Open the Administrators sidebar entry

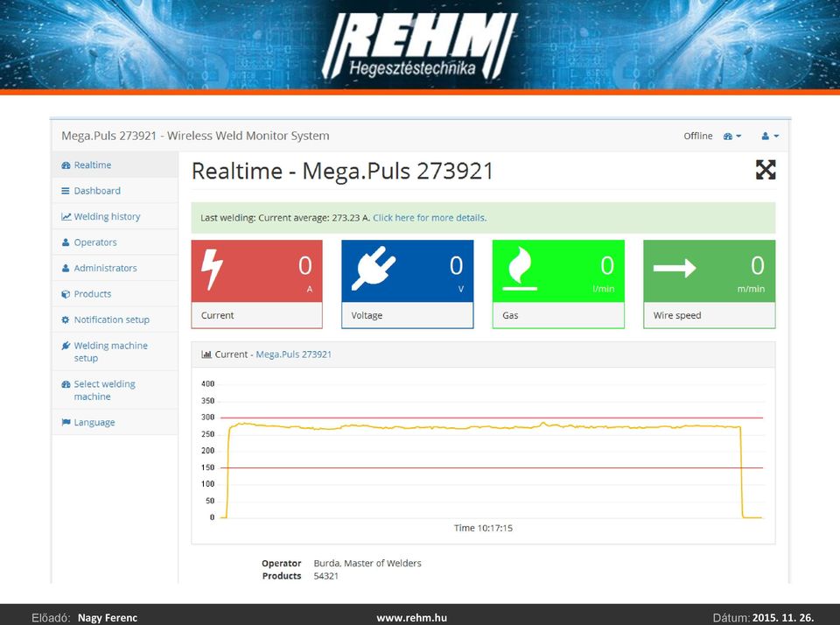click(x=115, y=268)
